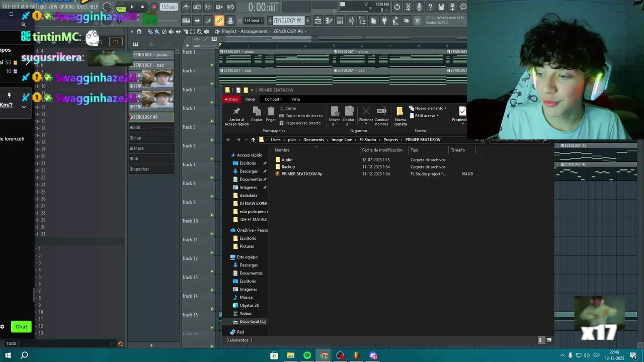Screen dimensions: 644x362
Task: Switch Explorer to details view icon
Action: click(541, 340)
